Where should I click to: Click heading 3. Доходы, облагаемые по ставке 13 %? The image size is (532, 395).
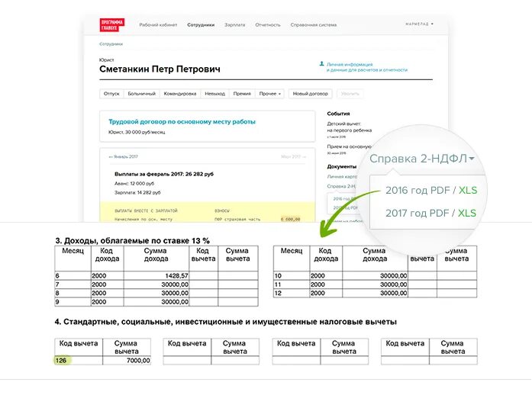pyautogui.click(x=132, y=241)
